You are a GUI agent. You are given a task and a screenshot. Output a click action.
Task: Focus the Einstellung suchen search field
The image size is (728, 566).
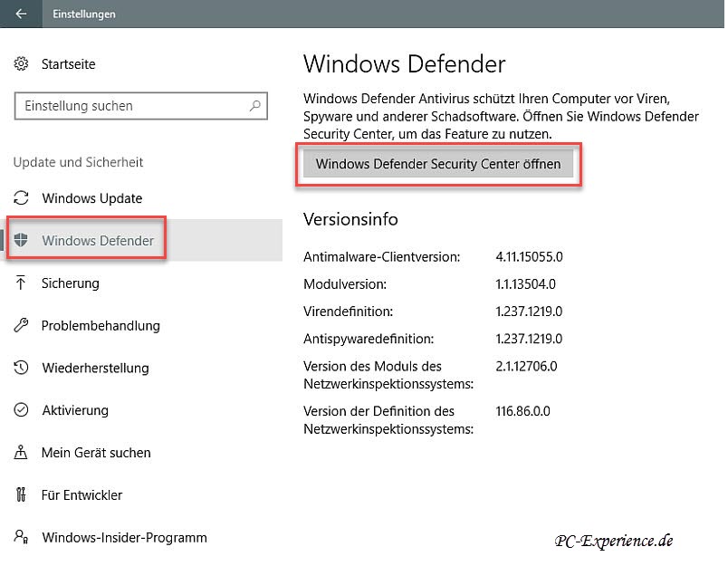click(141, 106)
